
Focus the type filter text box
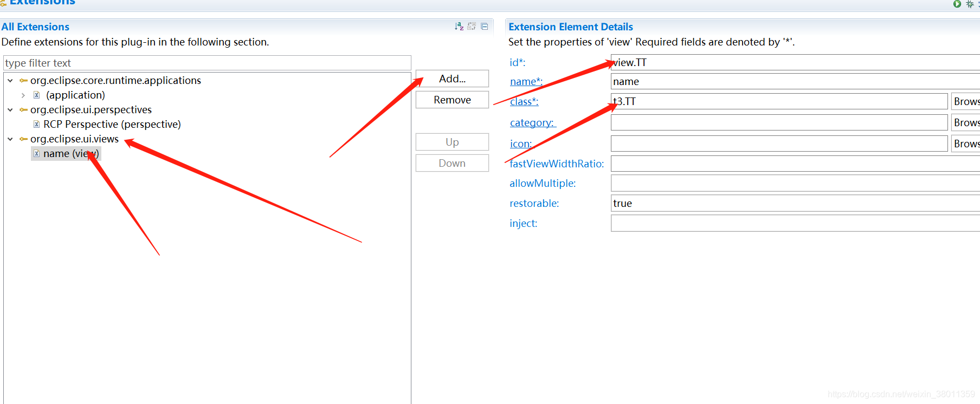coord(207,63)
